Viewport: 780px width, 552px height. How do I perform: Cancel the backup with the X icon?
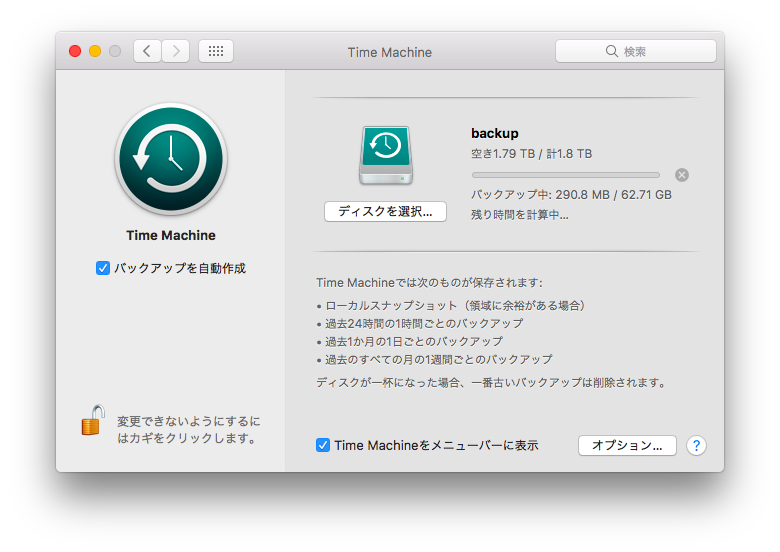coord(682,175)
